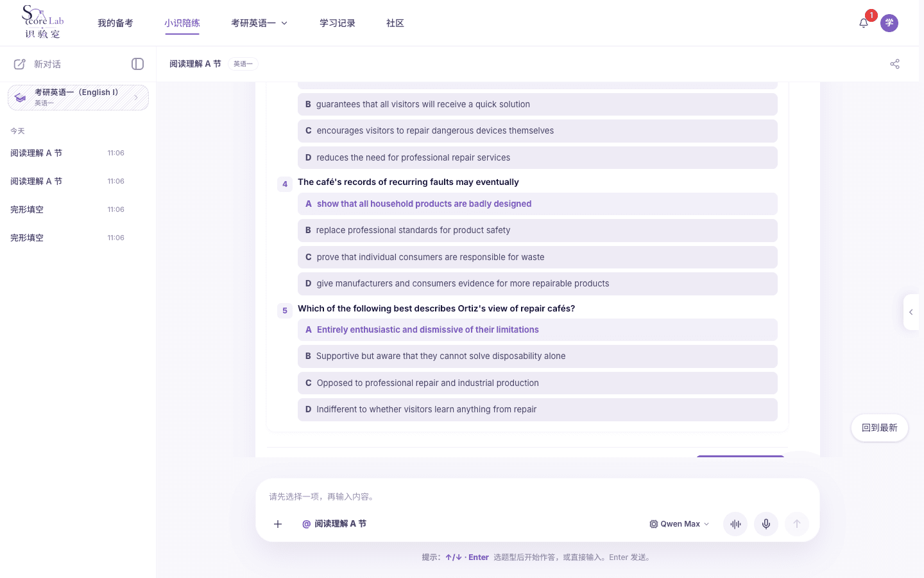
Task: Click the send arrow button
Action: click(797, 524)
